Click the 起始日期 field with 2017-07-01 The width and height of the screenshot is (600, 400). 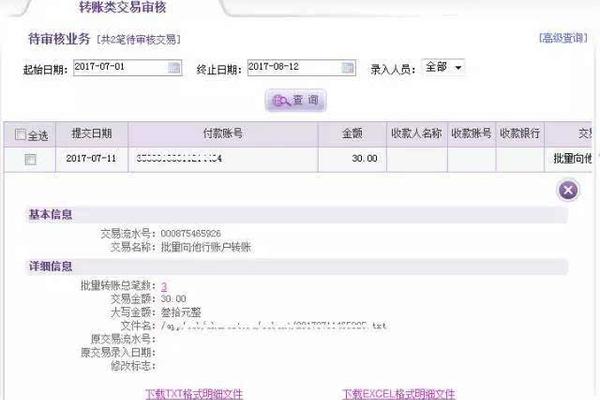(x=127, y=67)
